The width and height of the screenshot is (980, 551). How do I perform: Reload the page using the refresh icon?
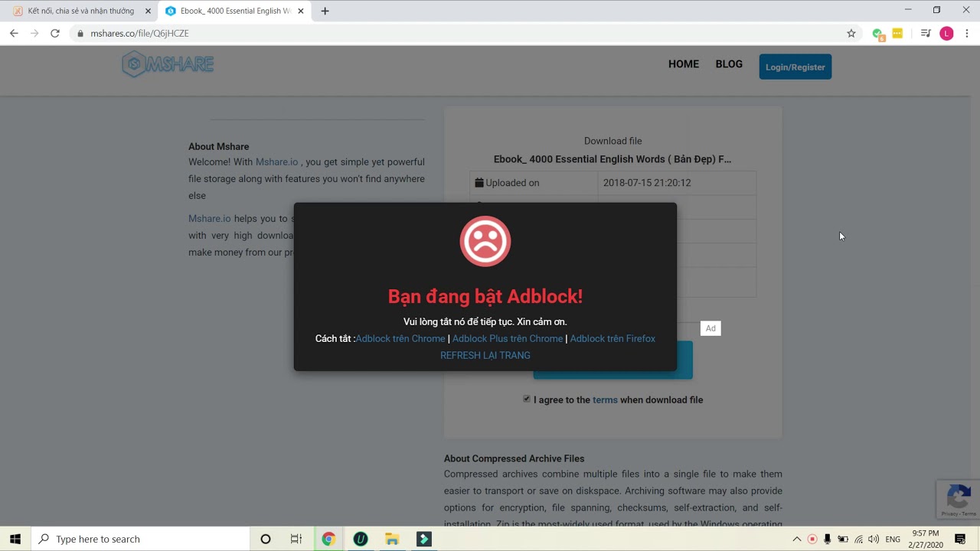[55, 34]
